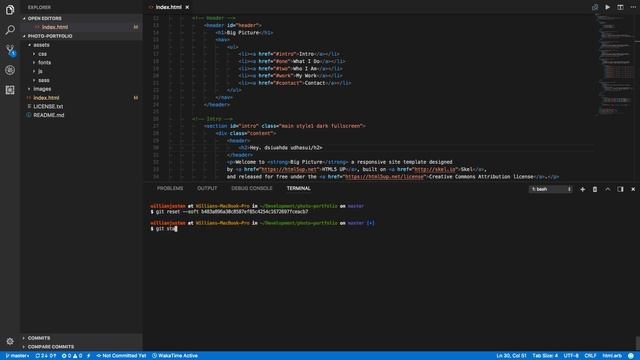Switch to the Terminal tab
640x360 pixels.
[298, 189]
